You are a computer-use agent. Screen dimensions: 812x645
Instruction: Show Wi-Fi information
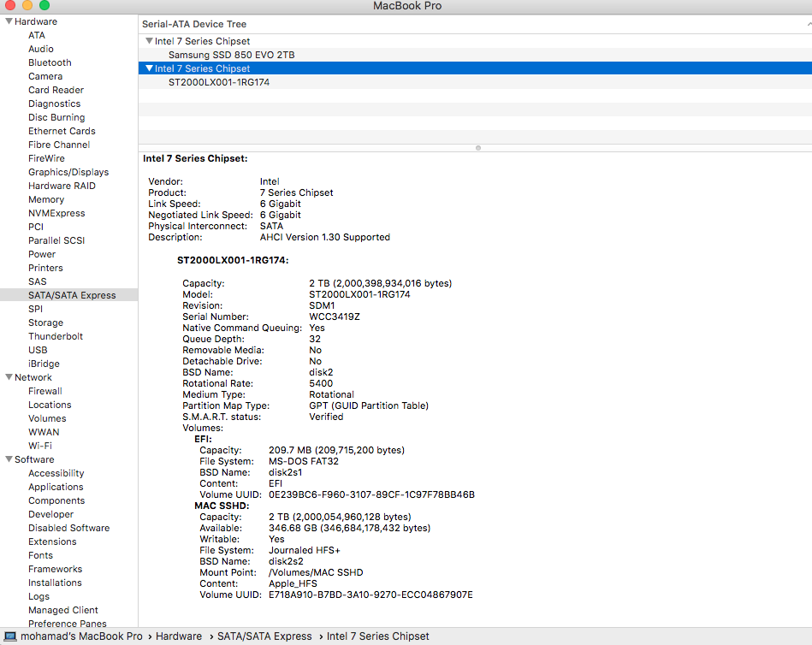tap(40, 446)
